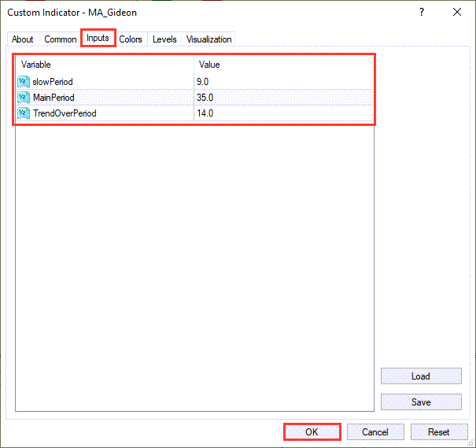
Task: Click the TrendOverPeriod variable icon
Action: [x=24, y=113]
